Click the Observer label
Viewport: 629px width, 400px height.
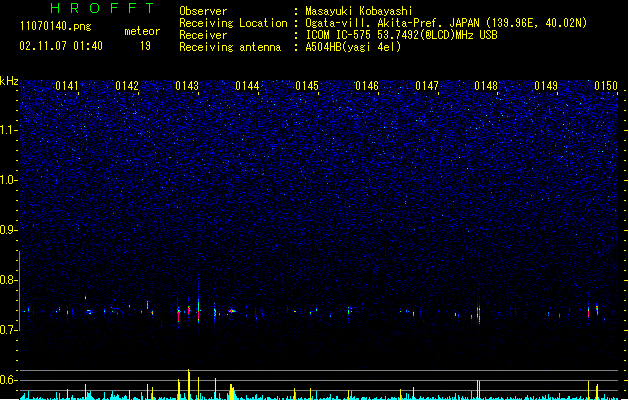pyautogui.click(x=203, y=11)
